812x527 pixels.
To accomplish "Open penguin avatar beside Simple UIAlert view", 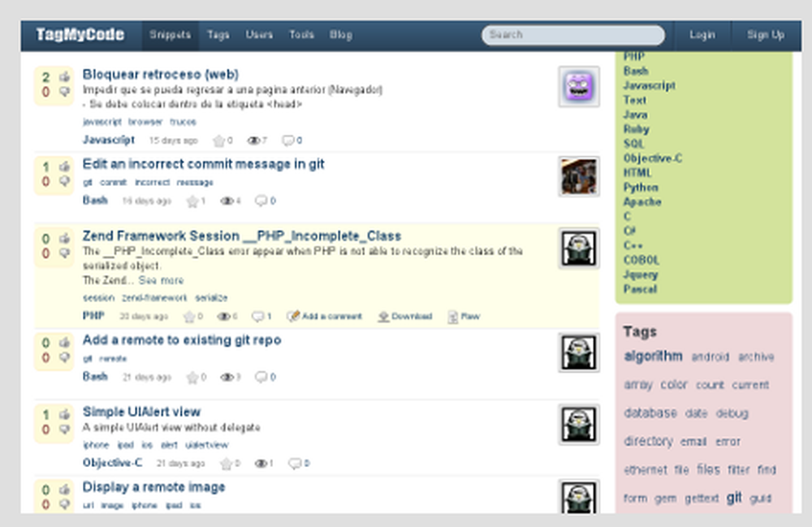I will coord(579,425).
